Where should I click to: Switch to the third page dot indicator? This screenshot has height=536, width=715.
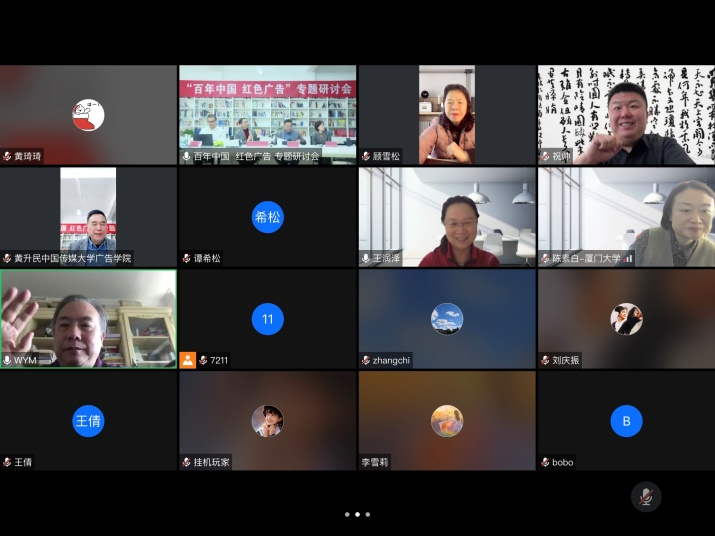coord(368,514)
